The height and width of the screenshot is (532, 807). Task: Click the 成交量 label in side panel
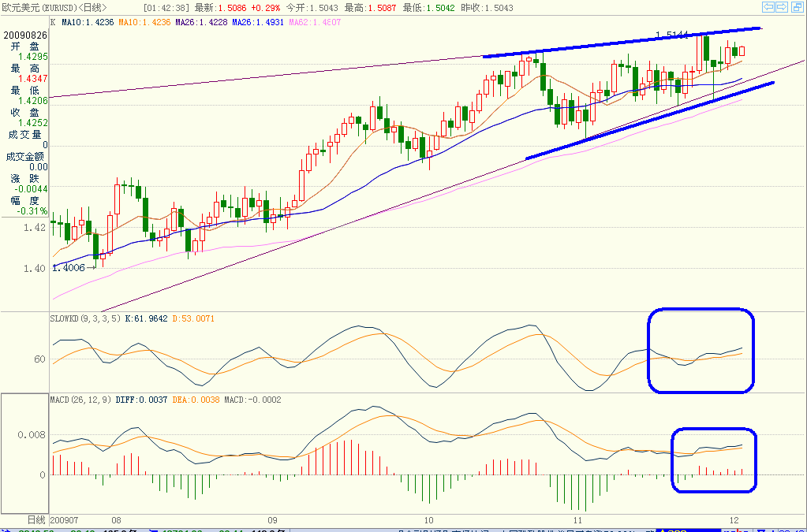[x=25, y=135]
